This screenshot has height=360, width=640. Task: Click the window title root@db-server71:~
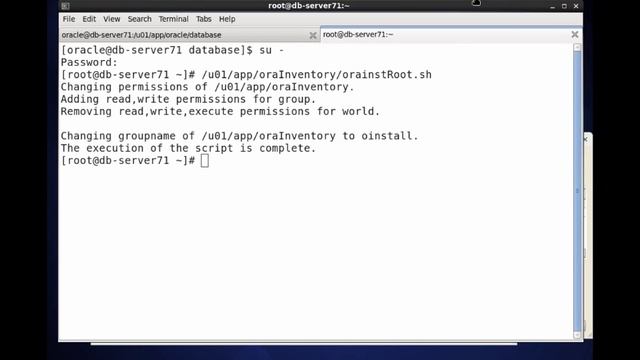[309, 6]
